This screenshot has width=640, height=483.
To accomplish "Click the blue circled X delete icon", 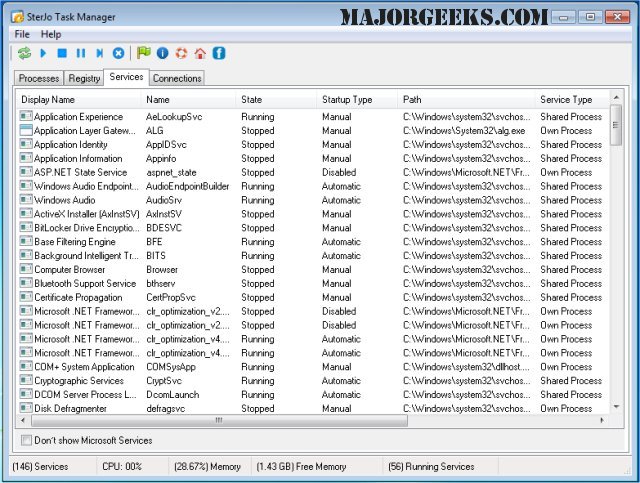I will 118,53.
